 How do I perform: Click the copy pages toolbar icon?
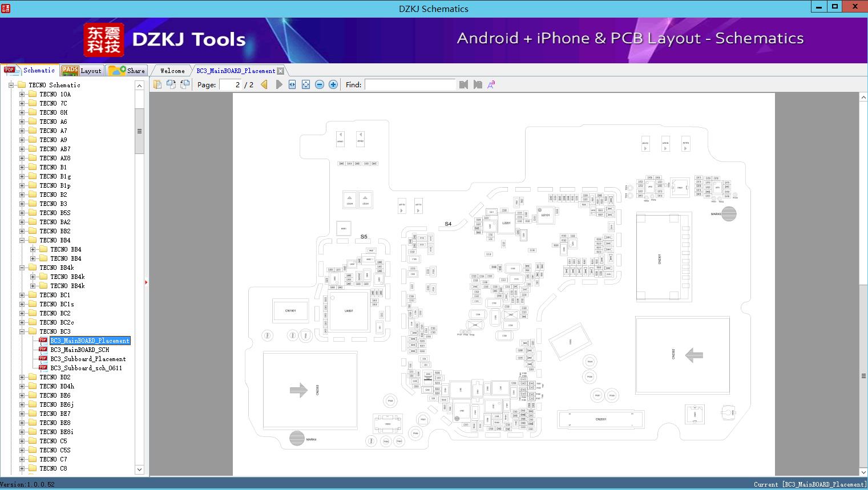tap(158, 84)
